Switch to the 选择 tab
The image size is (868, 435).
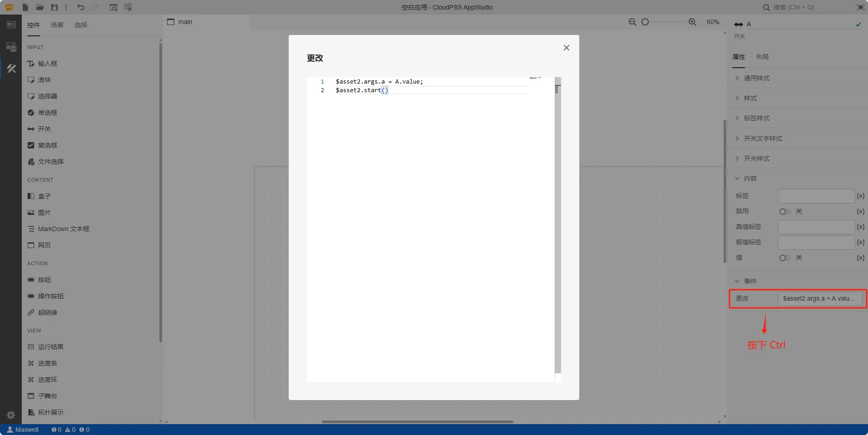click(81, 25)
